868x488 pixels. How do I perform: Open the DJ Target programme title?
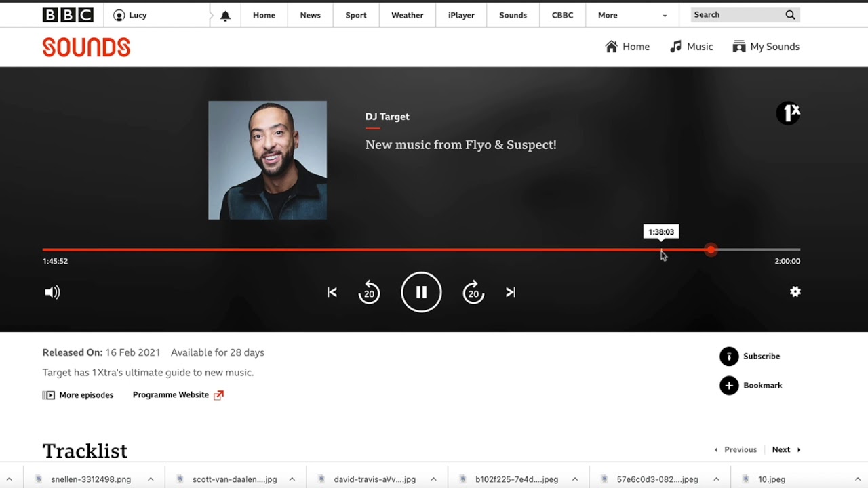pos(387,117)
